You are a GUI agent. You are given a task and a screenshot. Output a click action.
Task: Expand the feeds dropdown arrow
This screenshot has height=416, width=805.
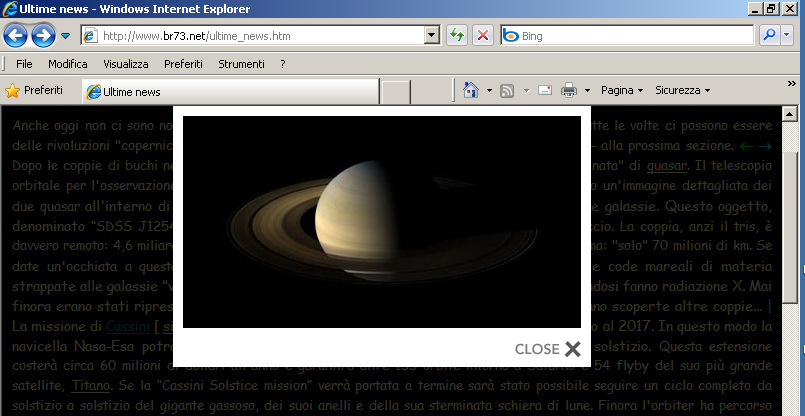(526, 91)
